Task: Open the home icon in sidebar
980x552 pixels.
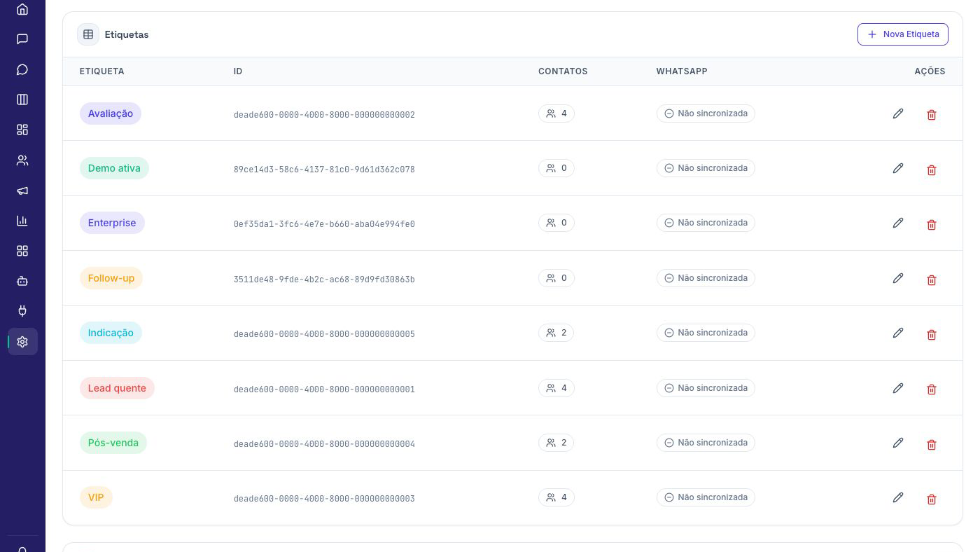Action: point(22,9)
